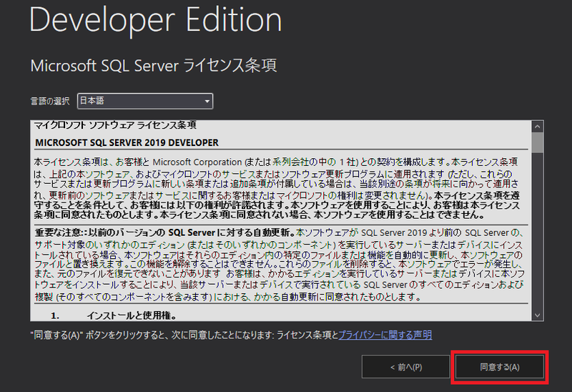This screenshot has width=572, height=392.
Task: Click the 'Microsoft SQL Server ライセンス条項' title
Action: pyautogui.click(x=154, y=66)
